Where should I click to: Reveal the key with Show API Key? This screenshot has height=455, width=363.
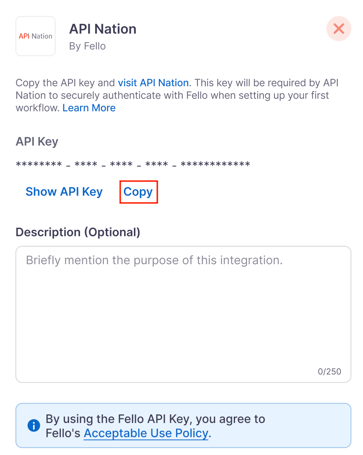tap(64, 192)
